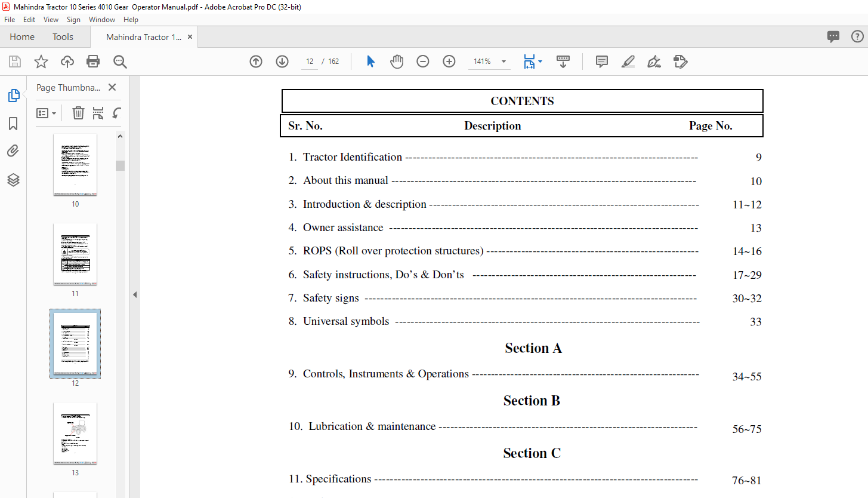Select page 13 thumbnail
Screen dimensions: 868x498
tap(75, 434)
